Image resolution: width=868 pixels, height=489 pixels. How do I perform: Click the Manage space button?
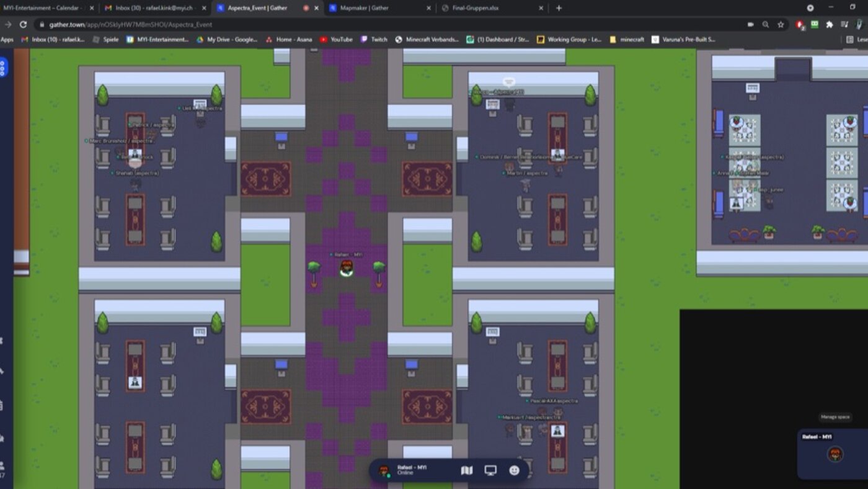click(x=835, y=417)
